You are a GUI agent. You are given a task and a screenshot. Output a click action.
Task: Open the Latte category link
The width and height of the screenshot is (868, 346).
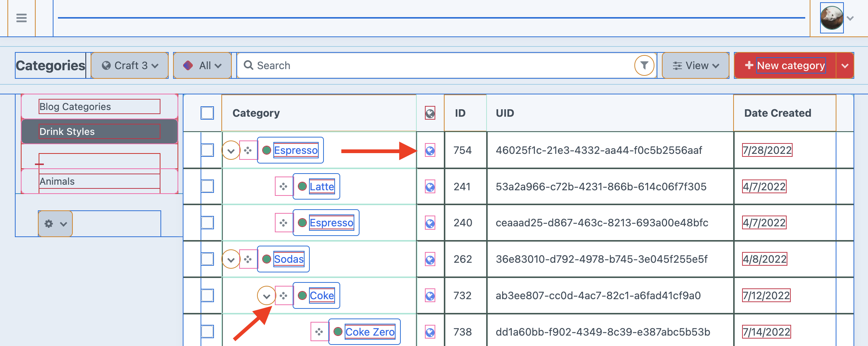[x=322, y=187]
